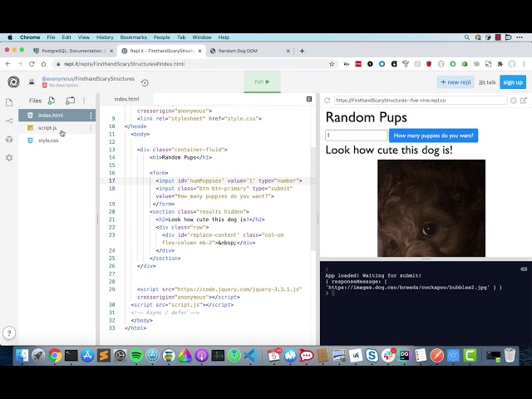Click How many puppies do you want button

433,135
